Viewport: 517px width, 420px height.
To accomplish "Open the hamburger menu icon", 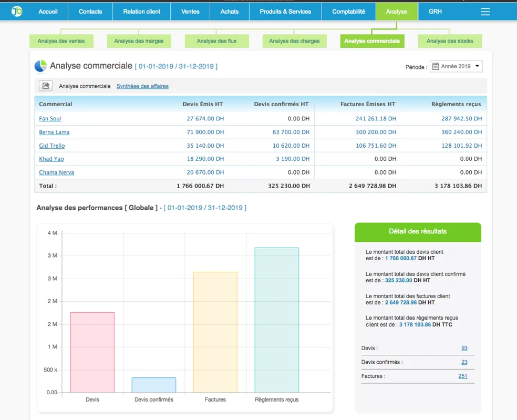I will pyautogui.click(x=485, y=12).
